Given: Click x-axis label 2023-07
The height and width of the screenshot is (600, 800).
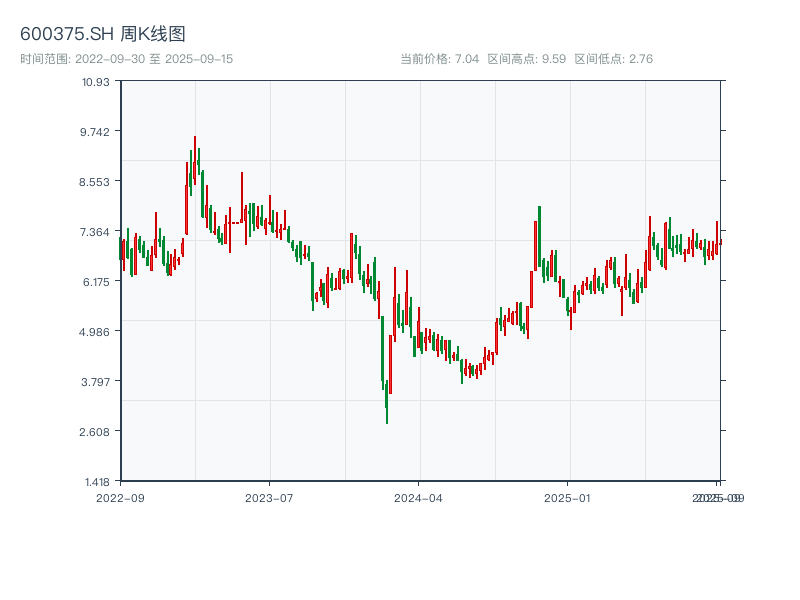Looking at the screenshot, I should 269,498.
